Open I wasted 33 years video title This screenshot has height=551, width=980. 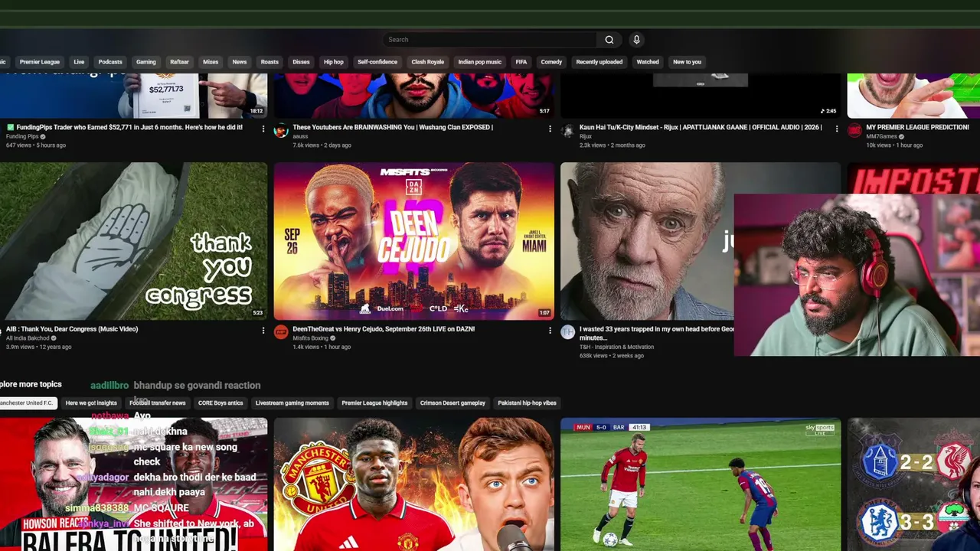click(656, 333)
